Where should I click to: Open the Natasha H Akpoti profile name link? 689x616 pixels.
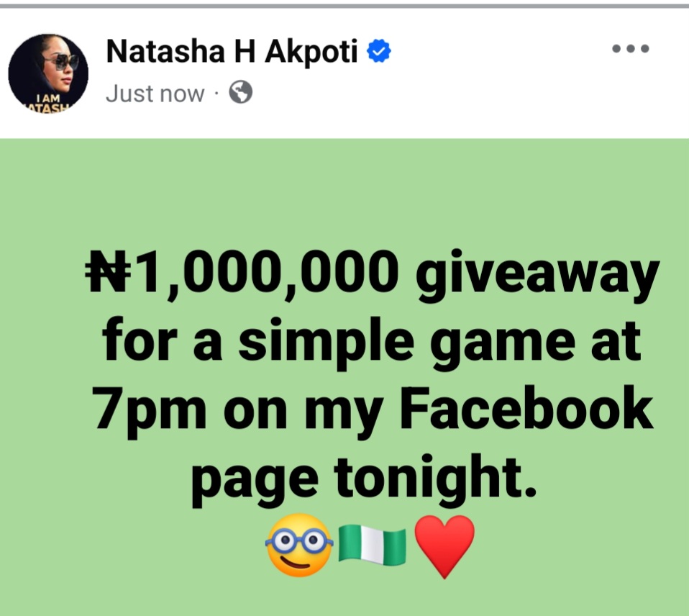point(232,51)
